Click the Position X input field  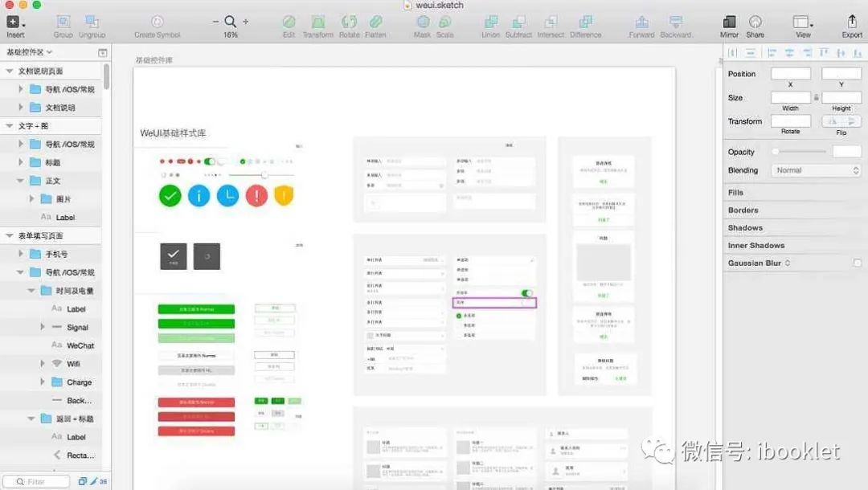791,74
